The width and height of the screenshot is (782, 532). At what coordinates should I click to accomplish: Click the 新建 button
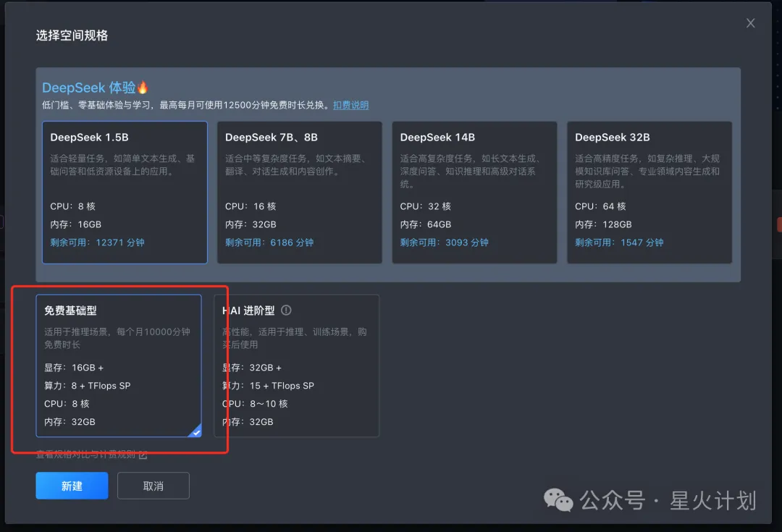[72, 486]
